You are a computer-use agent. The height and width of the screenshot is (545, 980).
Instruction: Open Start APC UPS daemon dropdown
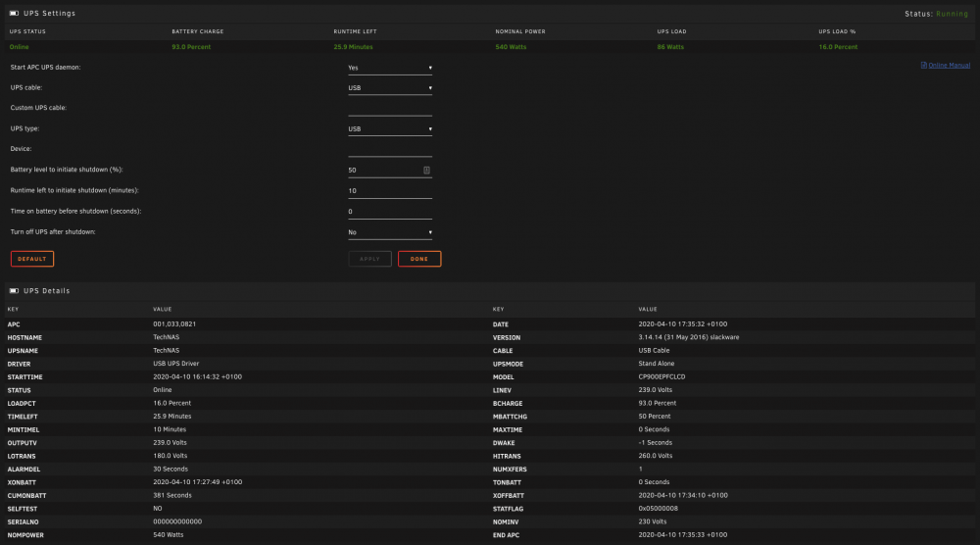point(390,68)
